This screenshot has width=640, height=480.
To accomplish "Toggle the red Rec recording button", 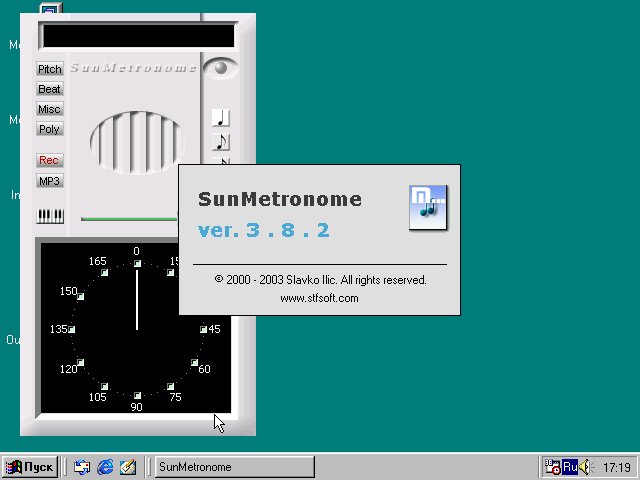I will click(x=49, y=160).
